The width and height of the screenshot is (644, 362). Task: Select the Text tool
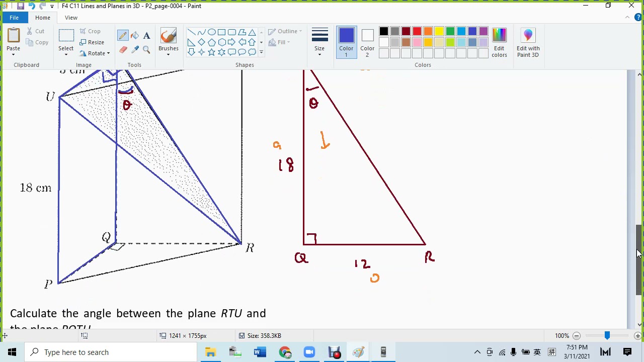146,35
